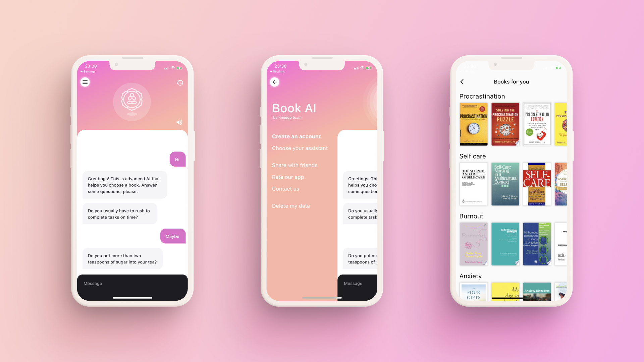Image resolution: width=644 pixels, height=362 pixels.
Task: Select the Procrastination book category
Action: click(x=482, y=96)
